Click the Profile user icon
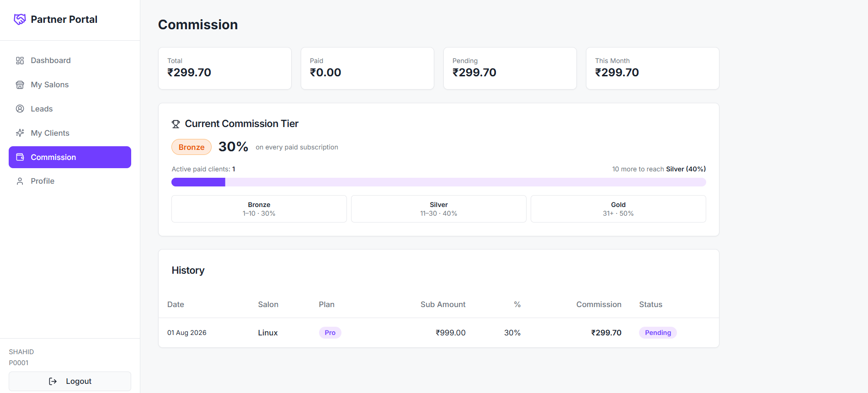 (x=20, y=181)
